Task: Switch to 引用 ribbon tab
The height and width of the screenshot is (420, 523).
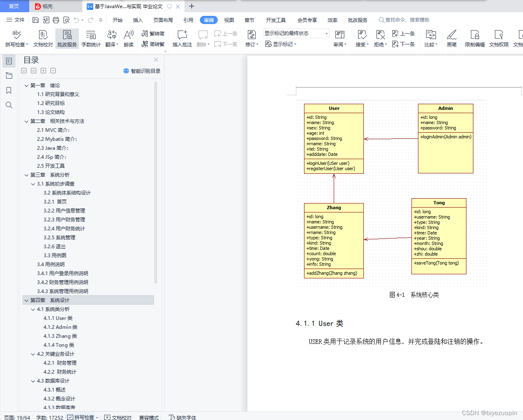Action: tap(188, 20)
